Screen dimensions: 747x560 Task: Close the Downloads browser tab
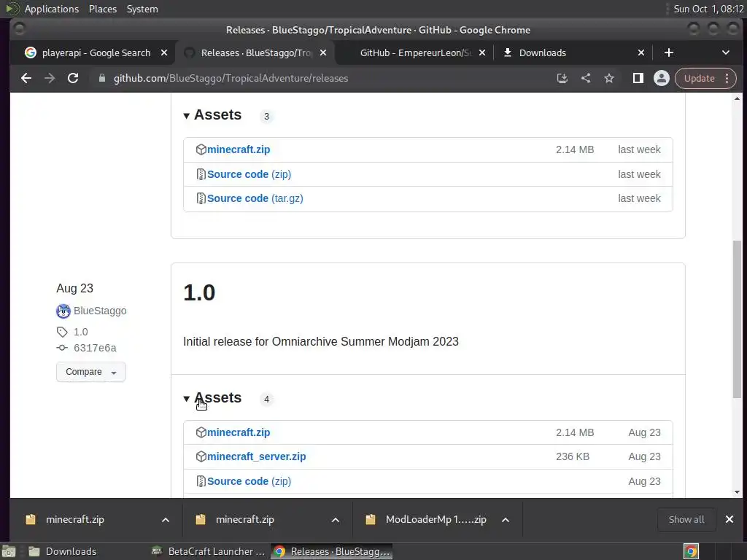641,52
